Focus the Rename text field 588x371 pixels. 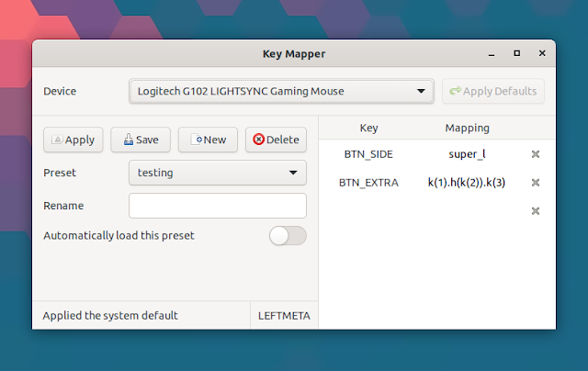tap(217, 205)
